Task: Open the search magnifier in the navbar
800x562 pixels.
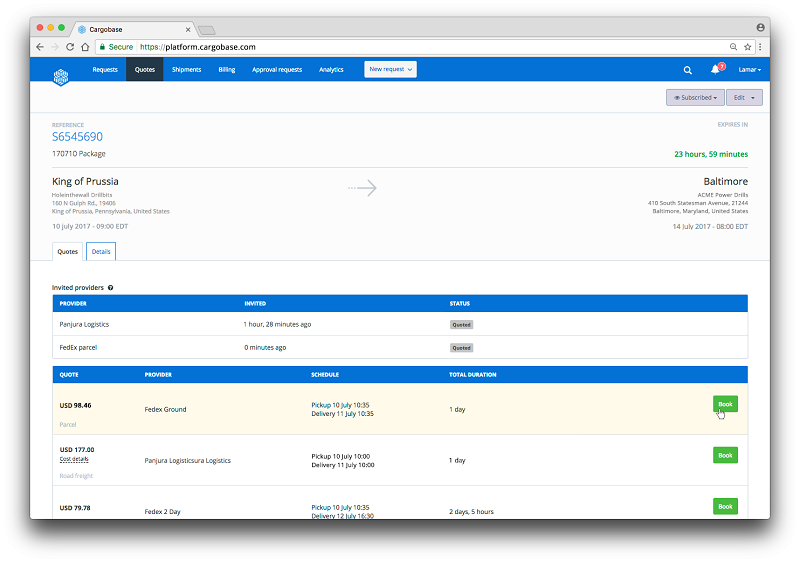Action: [x=687, y=70]
